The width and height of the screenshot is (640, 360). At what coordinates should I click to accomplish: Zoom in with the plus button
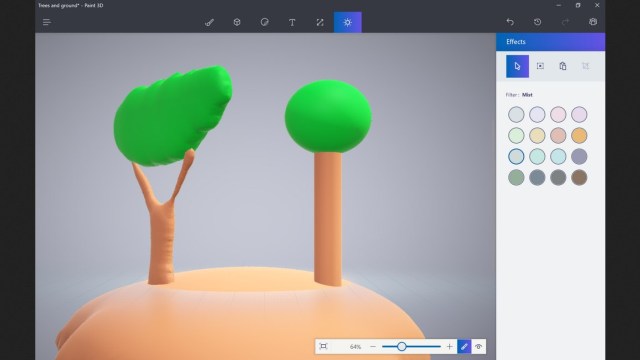(449, 347)
